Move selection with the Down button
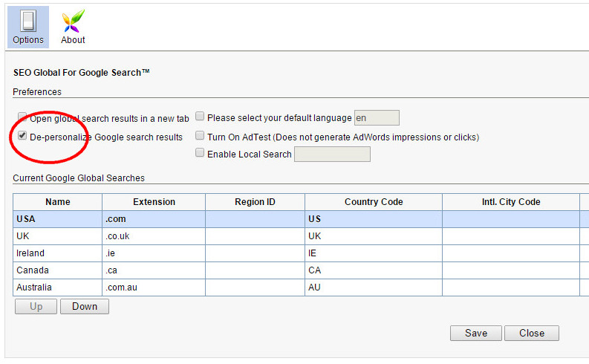Screen dimensions: 589x364 point(85,307)
